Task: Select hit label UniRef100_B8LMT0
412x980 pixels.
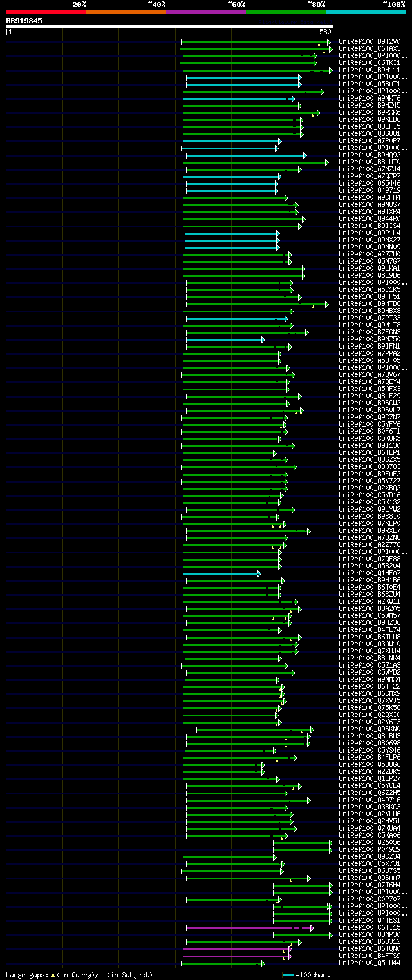Action: click(x=370, y=162)
